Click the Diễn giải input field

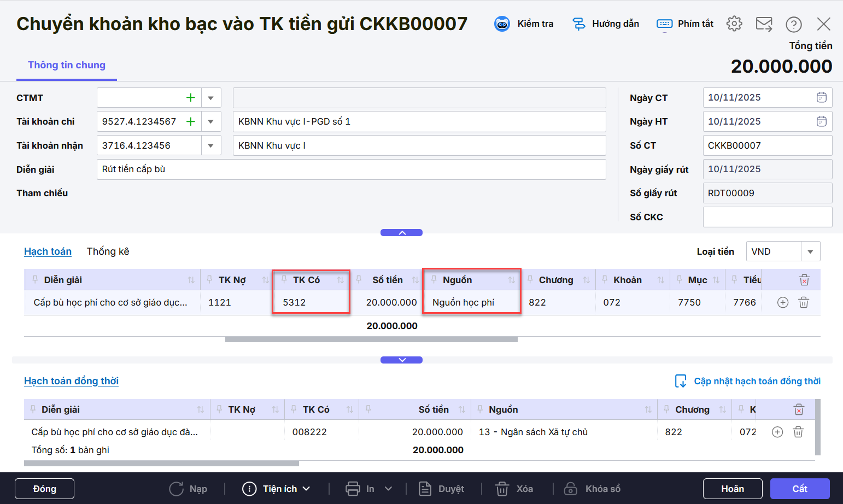pyautogui.click(x=351, y=169)
